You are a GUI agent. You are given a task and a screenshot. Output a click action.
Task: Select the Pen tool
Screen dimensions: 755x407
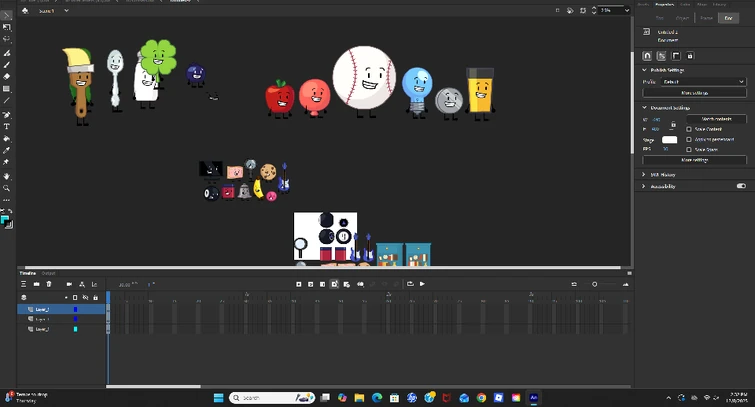7,115
